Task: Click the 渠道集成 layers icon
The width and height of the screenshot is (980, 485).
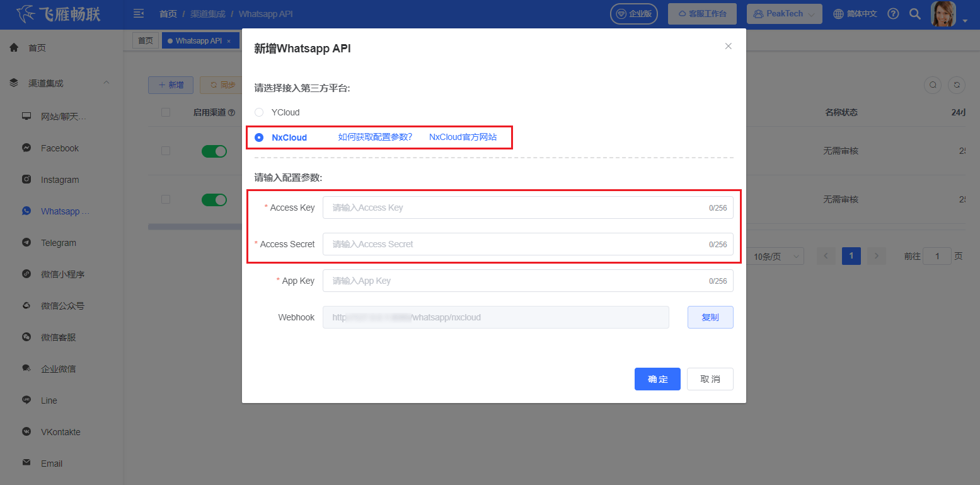Action: point(14,83)
